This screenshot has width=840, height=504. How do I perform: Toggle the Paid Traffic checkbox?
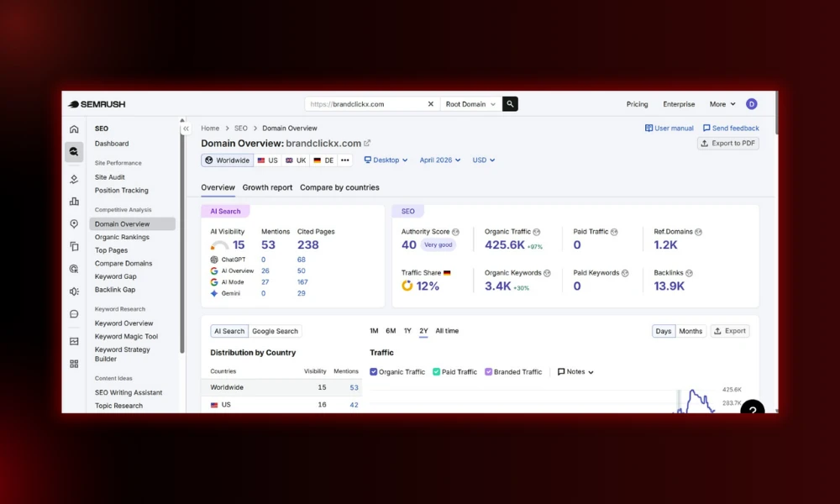coord(436,372)
